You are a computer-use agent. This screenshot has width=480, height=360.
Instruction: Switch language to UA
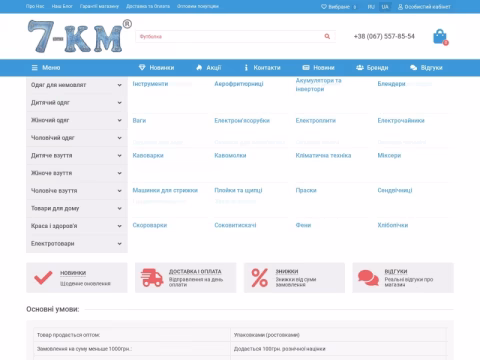tap(385, 7)
